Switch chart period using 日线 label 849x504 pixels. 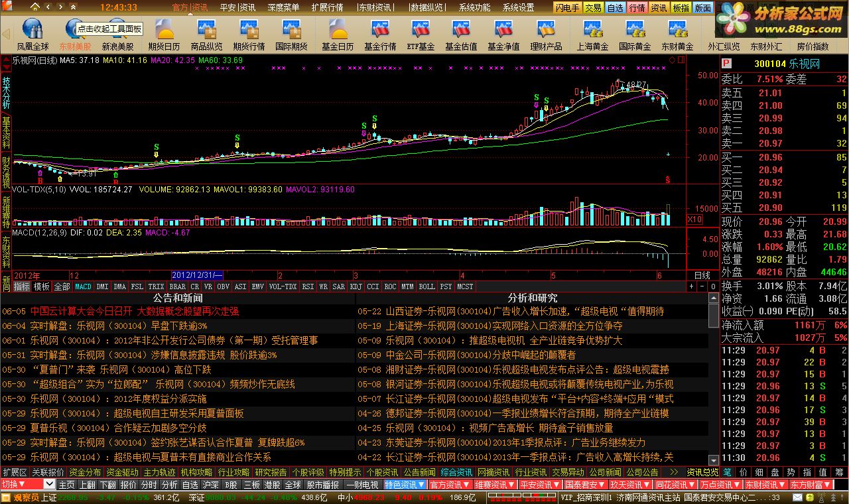point(702,275)
